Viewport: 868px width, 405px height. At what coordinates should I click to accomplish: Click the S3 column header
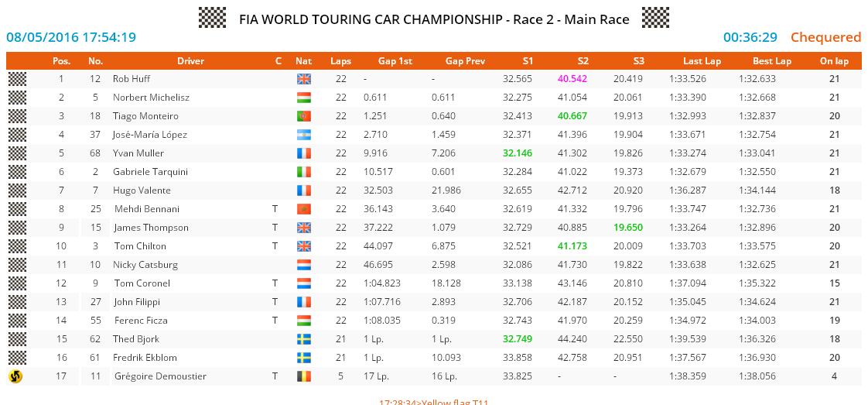pyautogui.click(x=638, y=61)
